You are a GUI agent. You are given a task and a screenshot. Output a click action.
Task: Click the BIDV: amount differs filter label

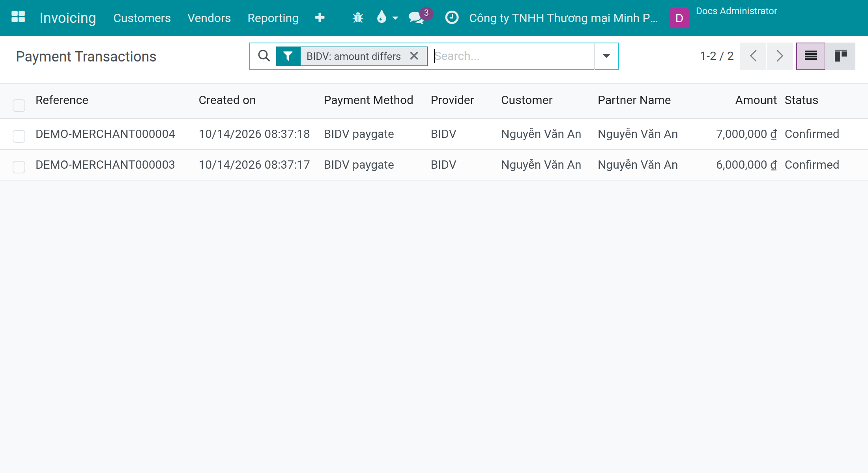coord(354,56)
